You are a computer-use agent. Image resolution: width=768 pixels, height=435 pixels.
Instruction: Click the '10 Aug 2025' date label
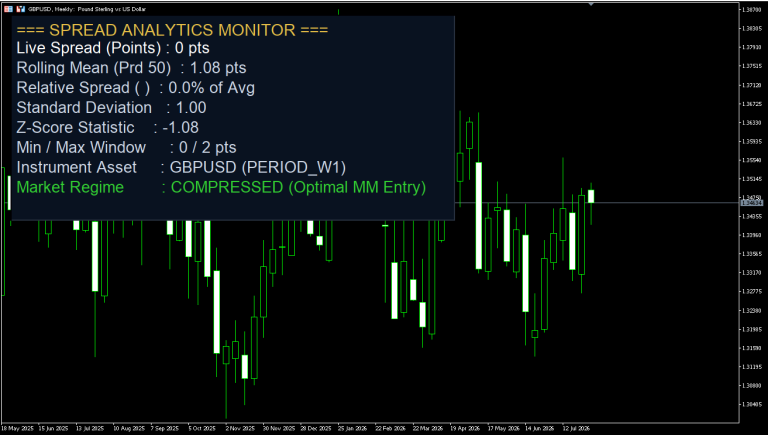129,428
